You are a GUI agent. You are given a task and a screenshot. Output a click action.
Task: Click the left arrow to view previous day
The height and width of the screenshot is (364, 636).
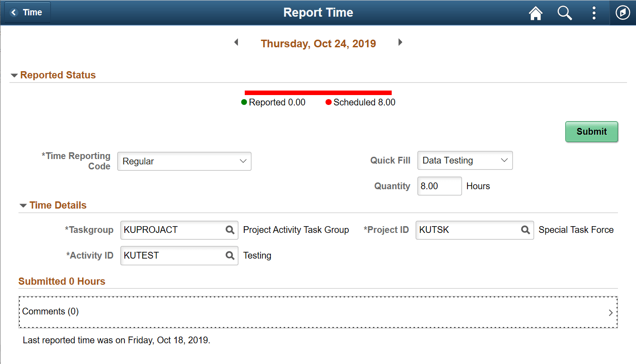(x=236, y=42)
